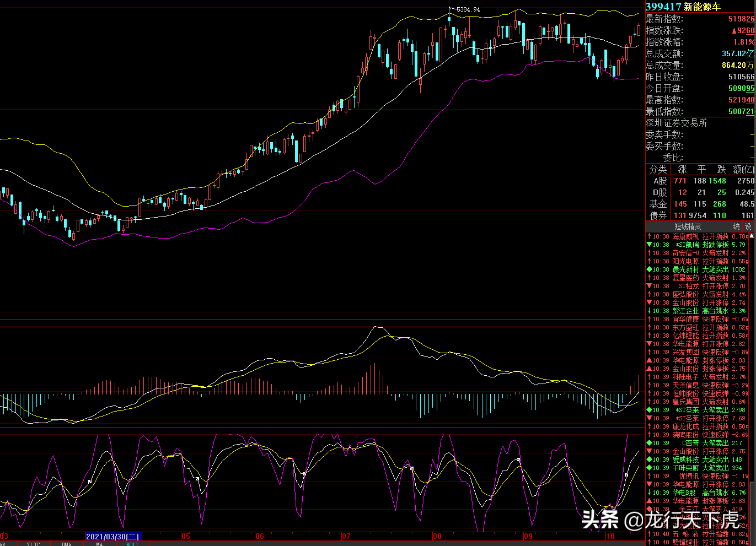
Task: Switch to the DMA indicator tab
Action: click(66, 544)
